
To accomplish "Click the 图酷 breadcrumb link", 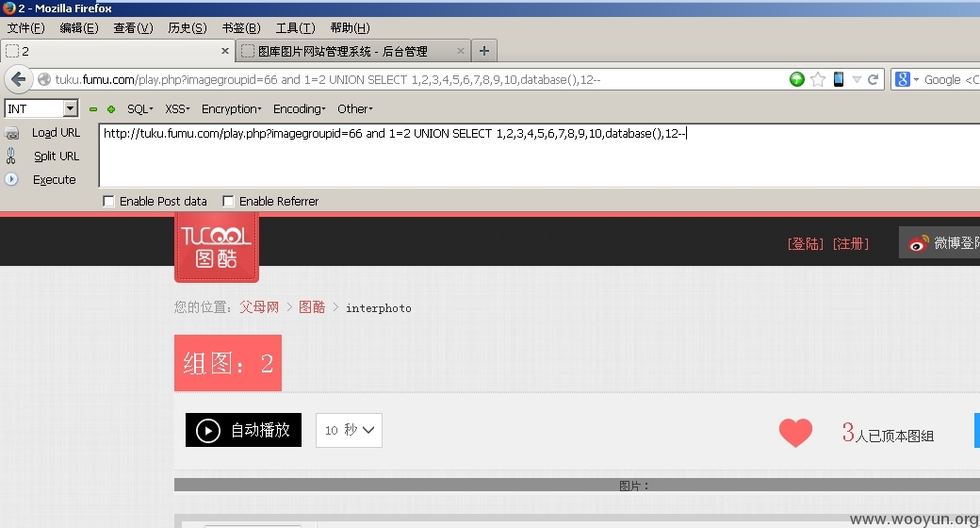I will (312, 307).
